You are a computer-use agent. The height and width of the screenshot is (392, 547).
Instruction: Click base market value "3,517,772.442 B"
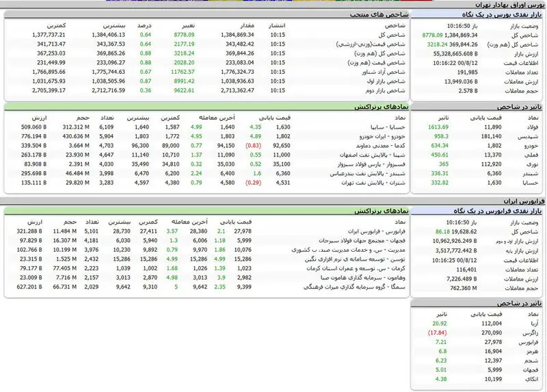456,250
